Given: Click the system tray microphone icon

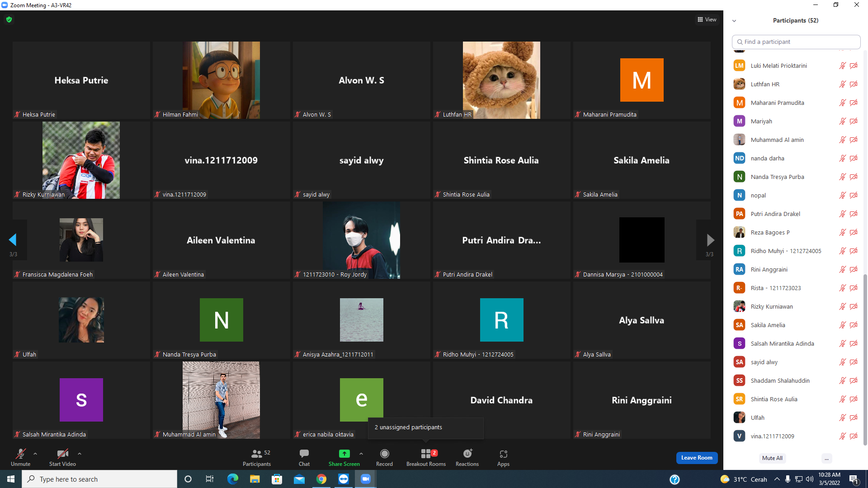Looking at the screenshot, I should pos(788,479).
